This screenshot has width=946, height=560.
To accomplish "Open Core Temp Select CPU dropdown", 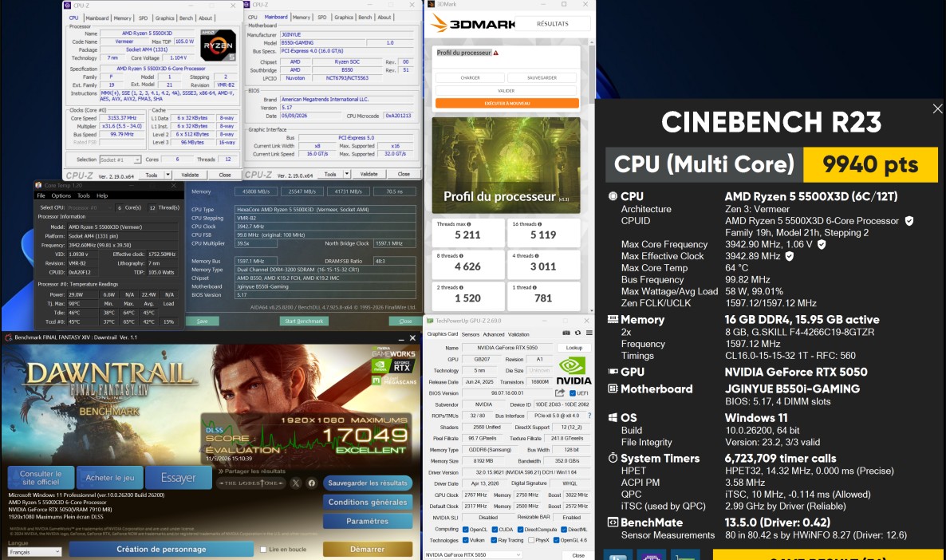I will [89, 207].
